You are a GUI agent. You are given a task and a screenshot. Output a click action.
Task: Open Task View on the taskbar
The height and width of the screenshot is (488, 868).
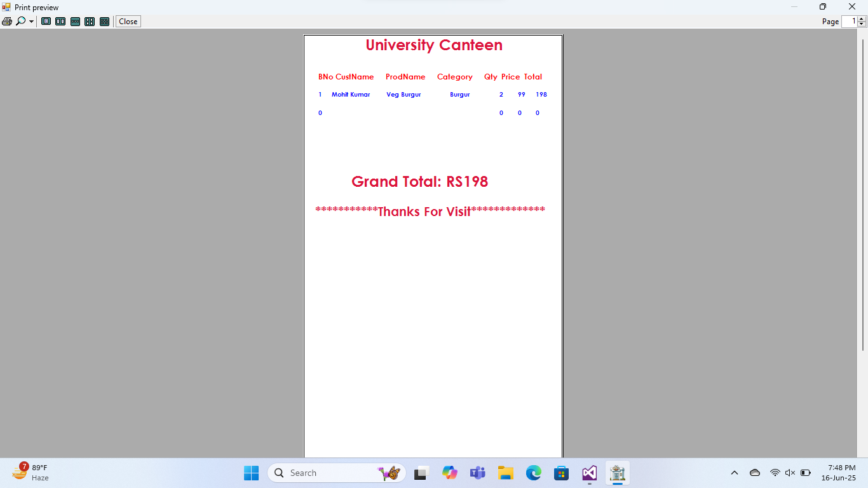[421, 473]
